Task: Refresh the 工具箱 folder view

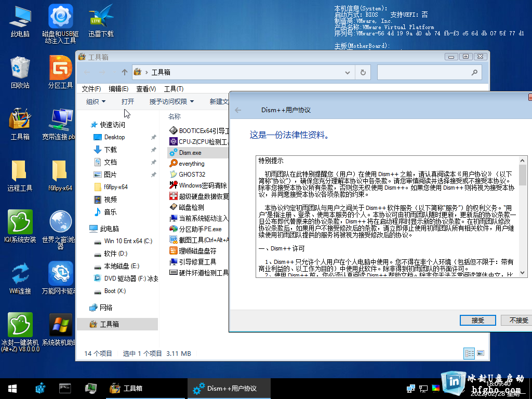Action: coord(363,72)
